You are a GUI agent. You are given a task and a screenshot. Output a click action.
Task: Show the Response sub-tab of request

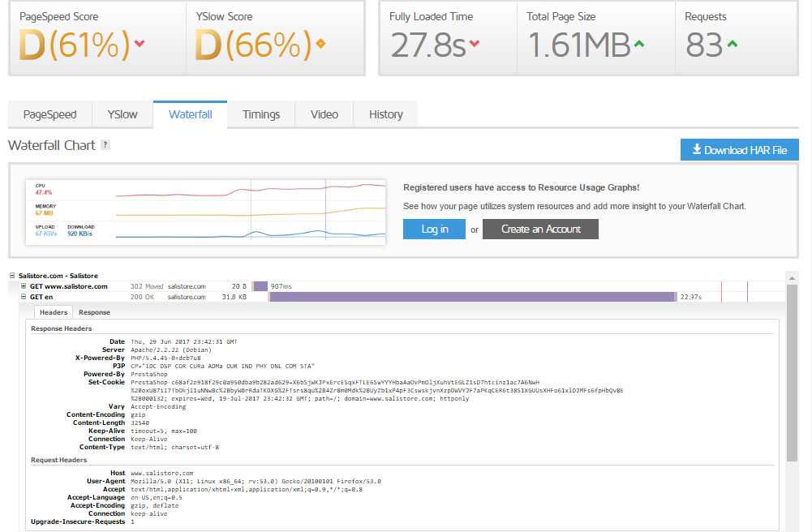pyautogui.click(x=94, y=312)
